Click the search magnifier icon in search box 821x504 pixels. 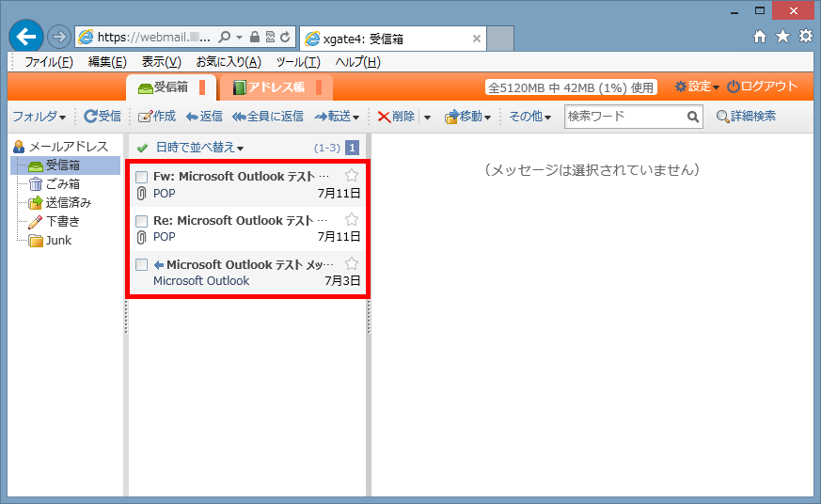(693, 117)
